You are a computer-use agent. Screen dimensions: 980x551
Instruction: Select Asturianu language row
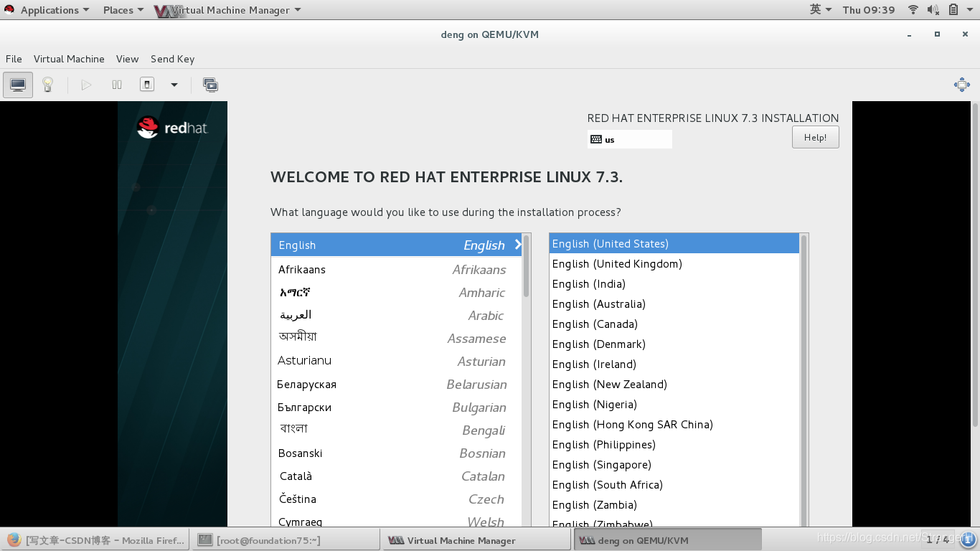(396, 362)
